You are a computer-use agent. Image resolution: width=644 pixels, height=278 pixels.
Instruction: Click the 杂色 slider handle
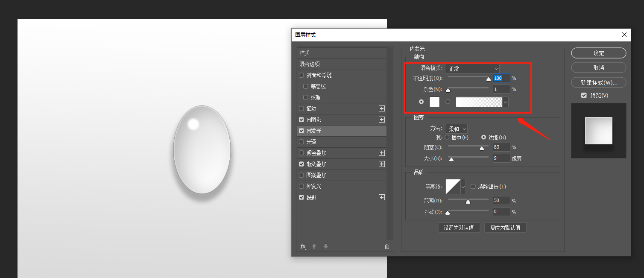448,90
